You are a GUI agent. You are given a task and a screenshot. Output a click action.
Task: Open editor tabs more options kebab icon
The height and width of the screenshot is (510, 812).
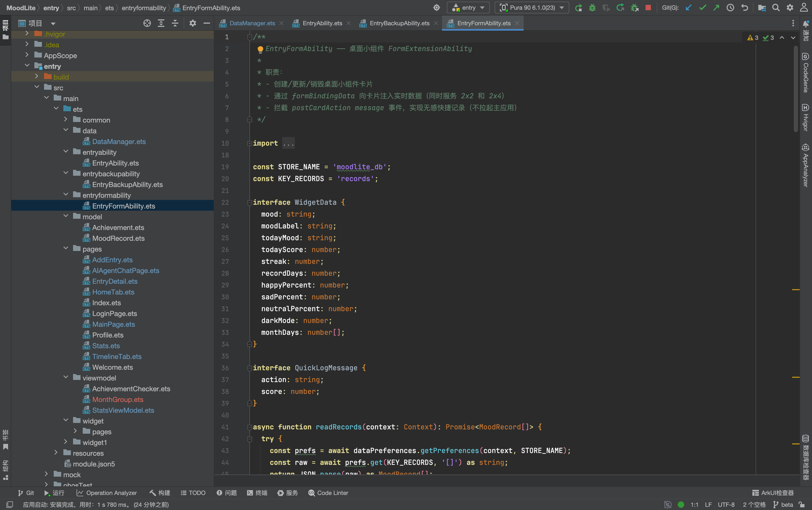(x=793, y=23)
